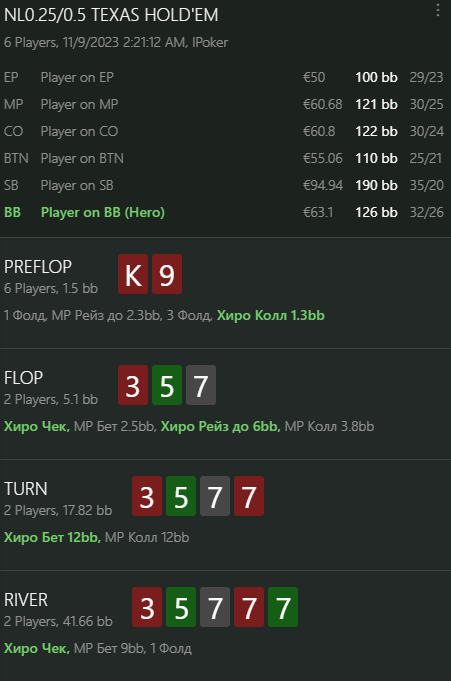The height and width of the screenshot is (681, 451).
Task: Click the NL0.25/0.5 TEXAS HOLD'EM title
Action: (111, 15)
